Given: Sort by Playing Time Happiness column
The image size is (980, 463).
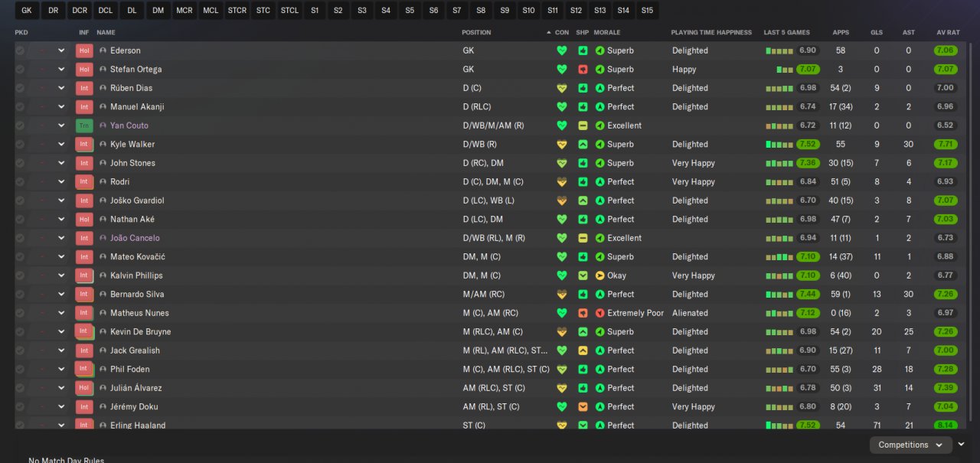Looking at the screenshot, I should pyautogui.click(x=711, y=33).
